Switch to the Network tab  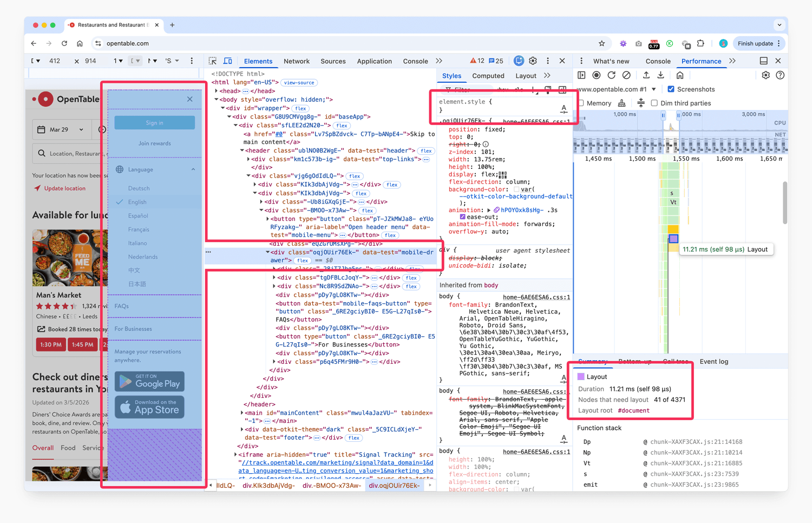(297, 61)
